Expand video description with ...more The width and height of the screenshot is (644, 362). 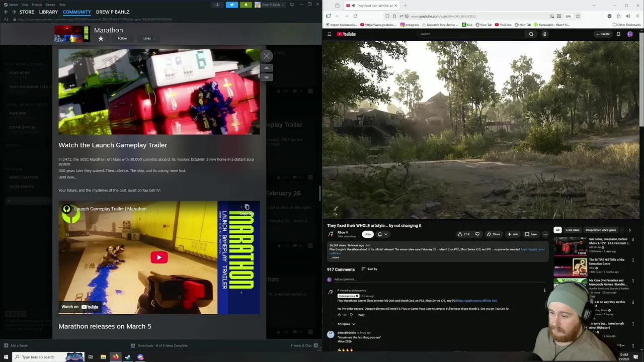click(x=335, y=257)
